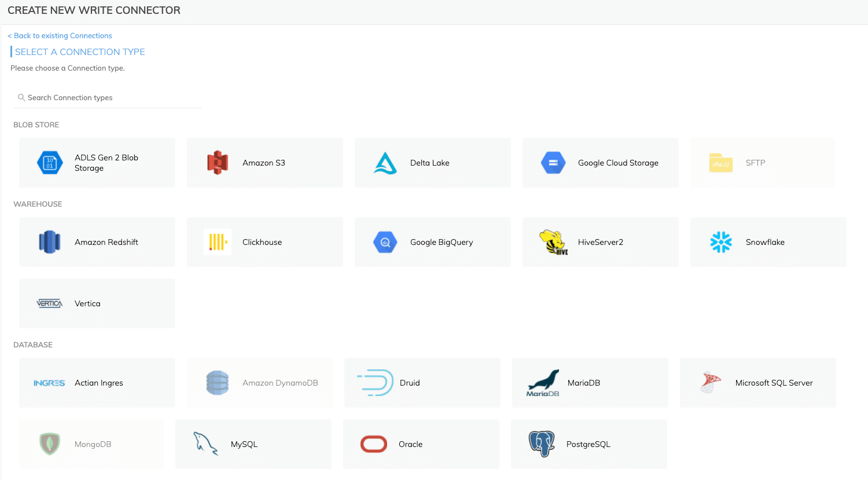Click the "PostgreSQL" label
Image resolution: width=868 pixels, height=480 pixels.
589,444
